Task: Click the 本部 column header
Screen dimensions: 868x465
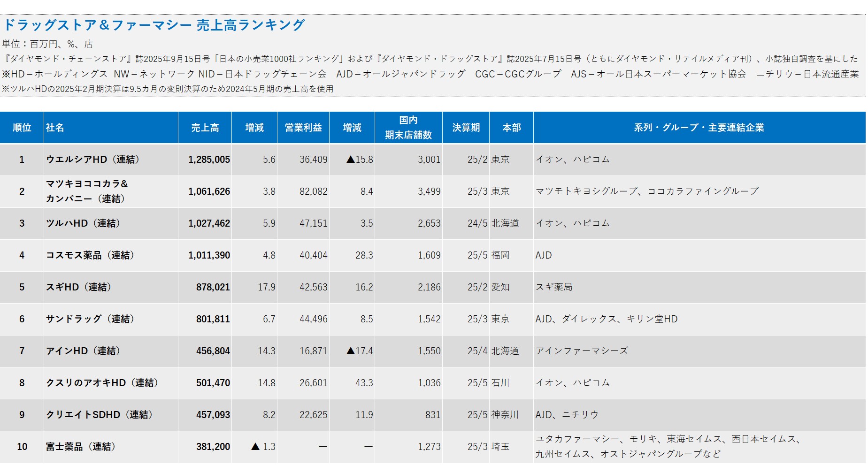Action: pos(511,127)
